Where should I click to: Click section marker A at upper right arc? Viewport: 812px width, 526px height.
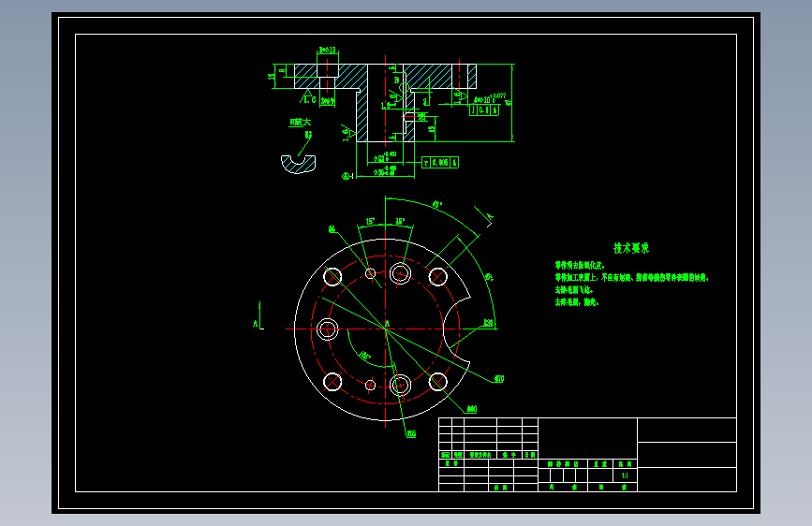click(x=491, y=216)
